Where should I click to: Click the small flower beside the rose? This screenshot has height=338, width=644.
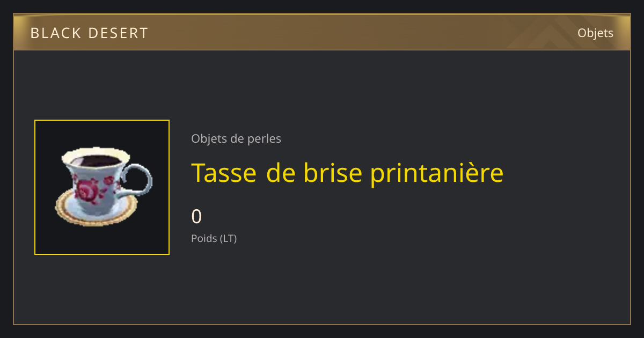pyautogui.click(x=109, y=182)
